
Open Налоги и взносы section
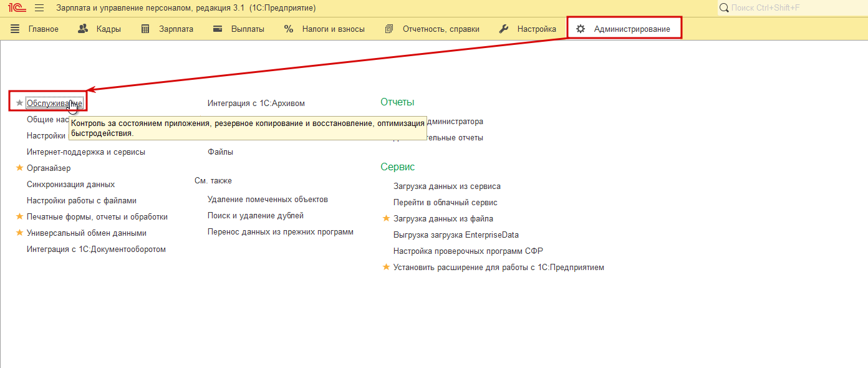coord(325,29)
